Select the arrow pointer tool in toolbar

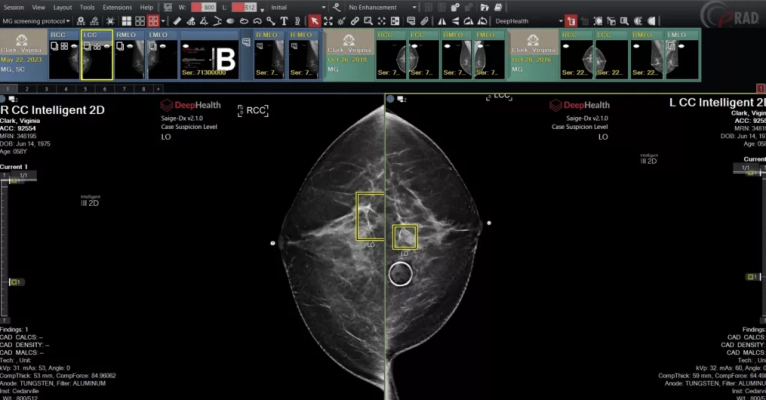point(315,20)
